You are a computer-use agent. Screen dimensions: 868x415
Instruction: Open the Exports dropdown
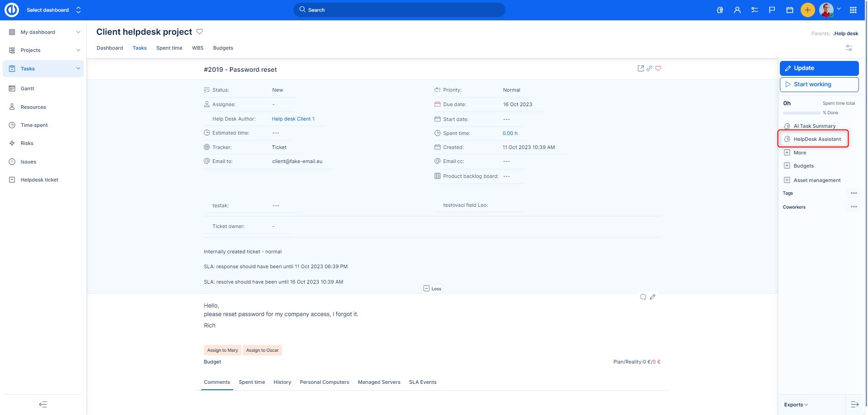tap(796, 405)
